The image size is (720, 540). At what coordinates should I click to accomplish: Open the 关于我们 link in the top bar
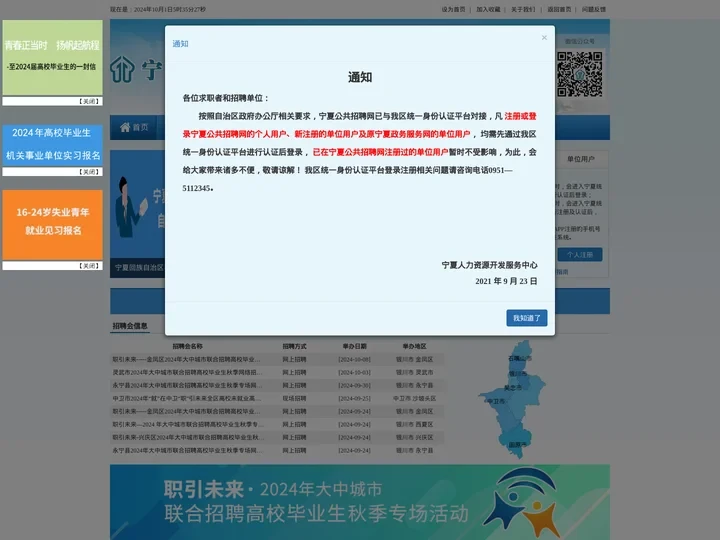pos(523,9)
